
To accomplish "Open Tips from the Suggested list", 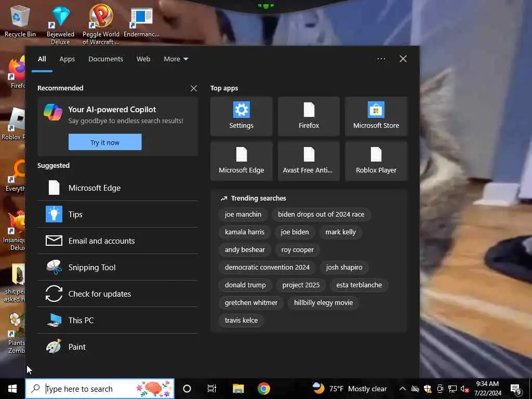I will pyautogui.click(x=117, y=215).
